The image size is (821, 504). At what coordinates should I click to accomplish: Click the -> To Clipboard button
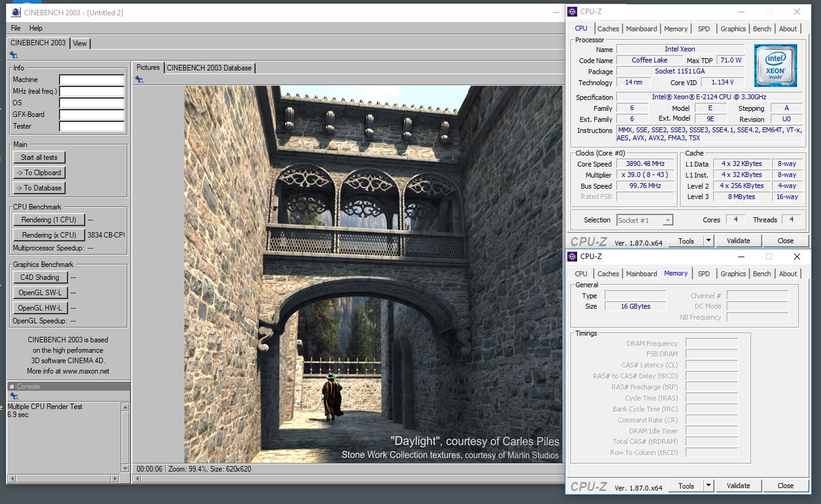(x=39, y=173)
